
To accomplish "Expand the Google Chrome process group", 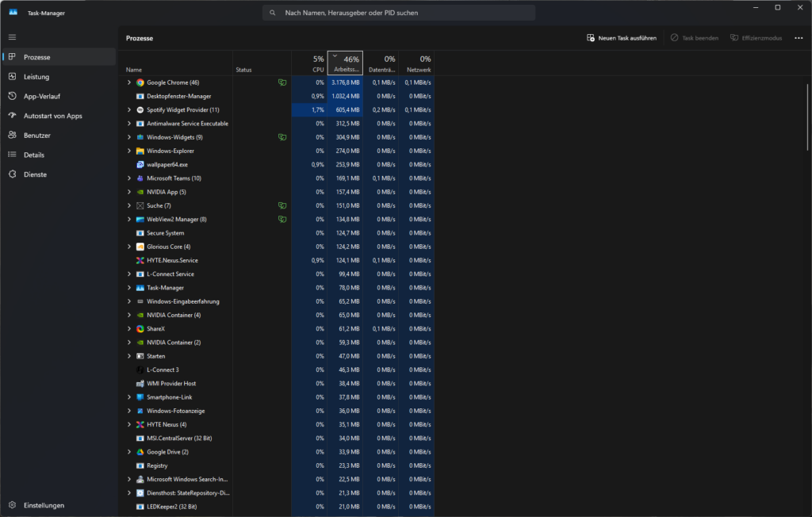I will [x=129, y=82].
